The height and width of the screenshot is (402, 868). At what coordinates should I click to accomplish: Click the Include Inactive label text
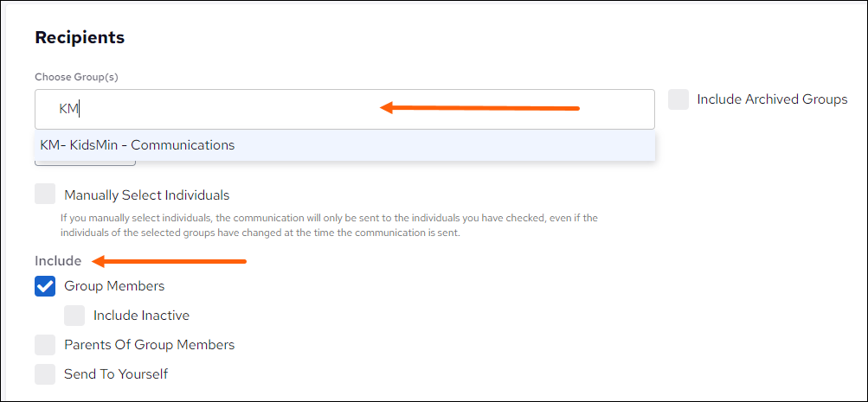pyautogui.click(x=141, y=316)
